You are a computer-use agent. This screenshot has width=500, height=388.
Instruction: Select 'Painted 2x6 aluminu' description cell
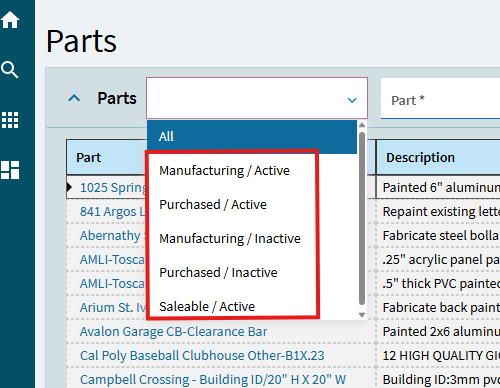pos(438,332)
